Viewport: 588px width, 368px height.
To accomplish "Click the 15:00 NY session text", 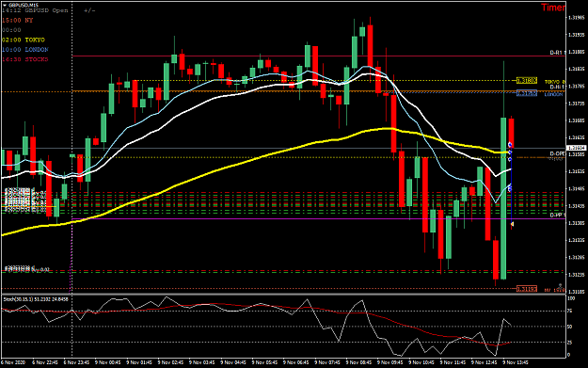I will pyautogui.click(x=18, y=21).
